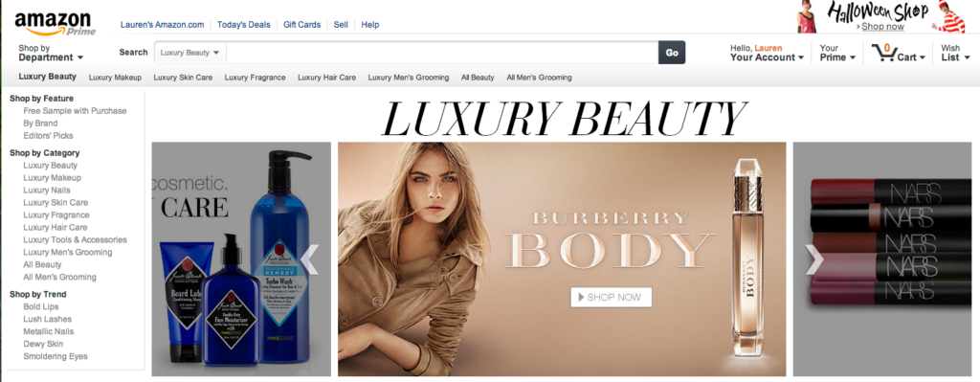Open Lauren's Amazon.com link
This screenshot has width=980, height=382.
click(x=163, y=25)
